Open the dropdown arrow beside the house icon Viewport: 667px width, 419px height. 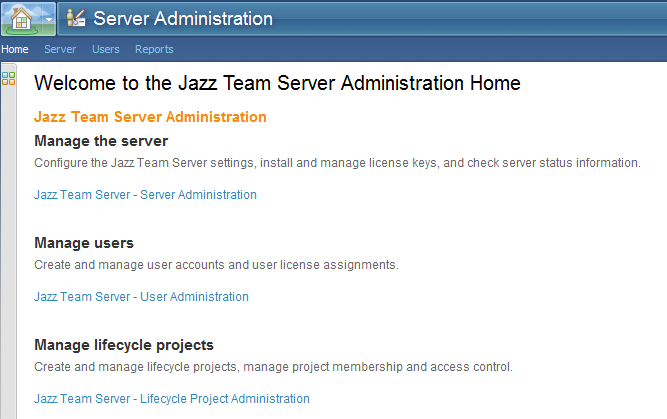(49, 19)
